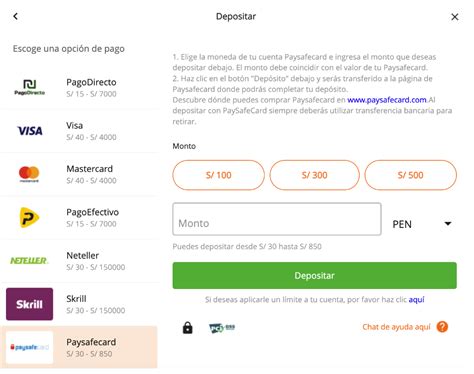
Task: Click the Mastercard circles logo
Action: point(29,174)
